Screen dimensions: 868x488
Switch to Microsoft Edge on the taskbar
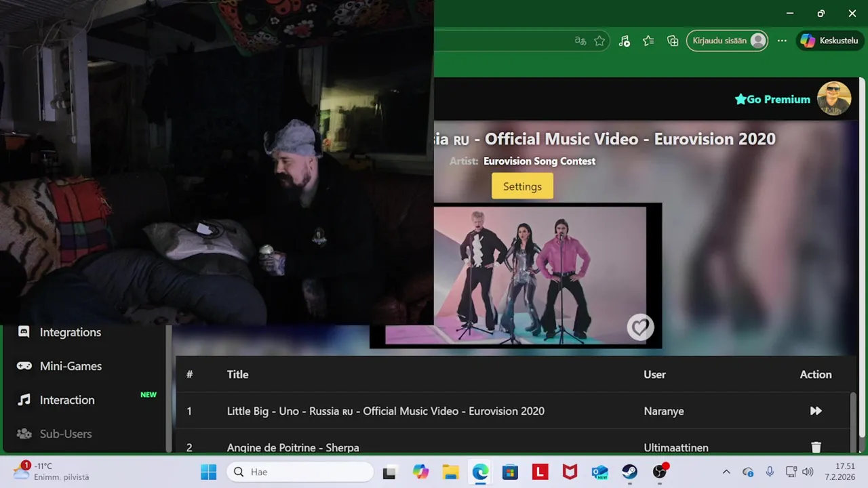(480, 472)
